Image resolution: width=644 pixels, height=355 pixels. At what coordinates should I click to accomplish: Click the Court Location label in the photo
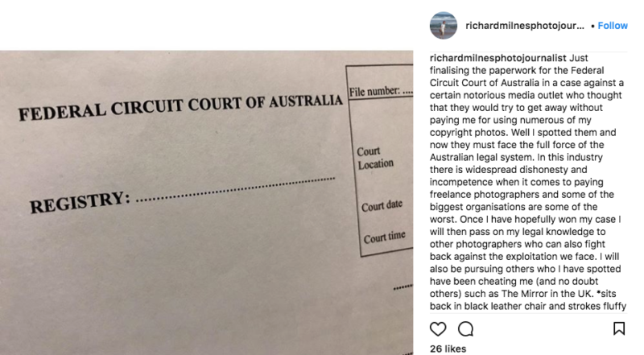pos(375,158)
